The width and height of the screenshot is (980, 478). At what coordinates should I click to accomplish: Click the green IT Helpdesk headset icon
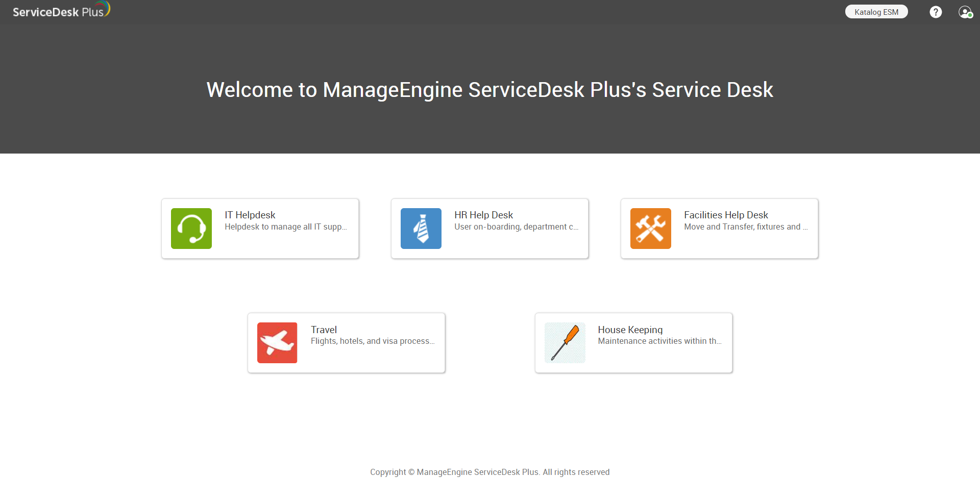pos(191,228)
